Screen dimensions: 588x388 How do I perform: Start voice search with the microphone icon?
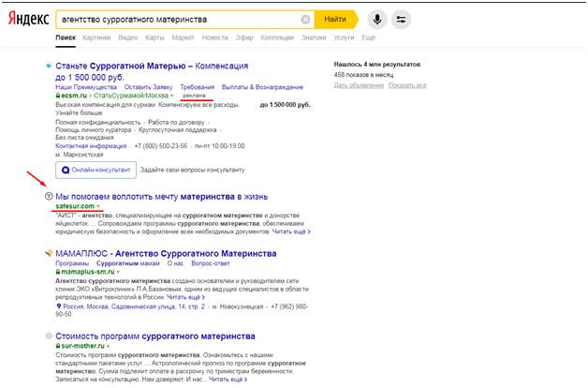point(377,19)
